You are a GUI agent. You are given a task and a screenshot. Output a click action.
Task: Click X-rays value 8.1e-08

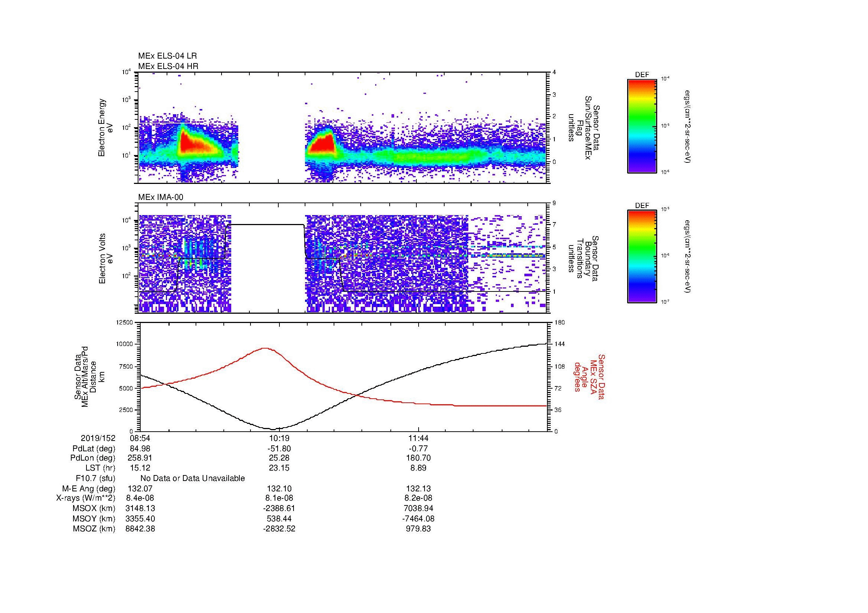click(x=279, y=498)
